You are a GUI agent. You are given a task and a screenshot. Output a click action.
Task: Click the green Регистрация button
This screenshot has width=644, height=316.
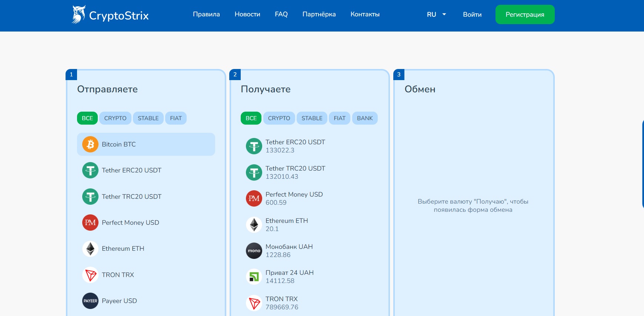(x=525, y=14)
